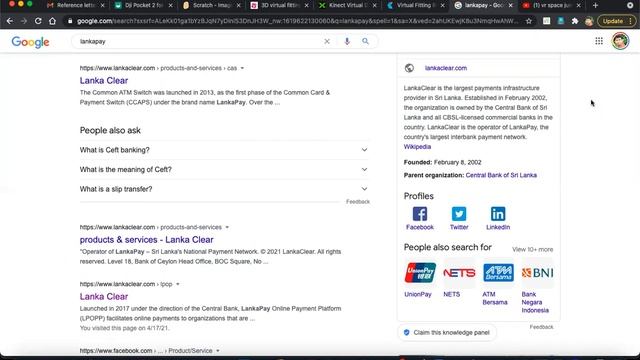Open NETS logo thumbnail

coord(459,273)
